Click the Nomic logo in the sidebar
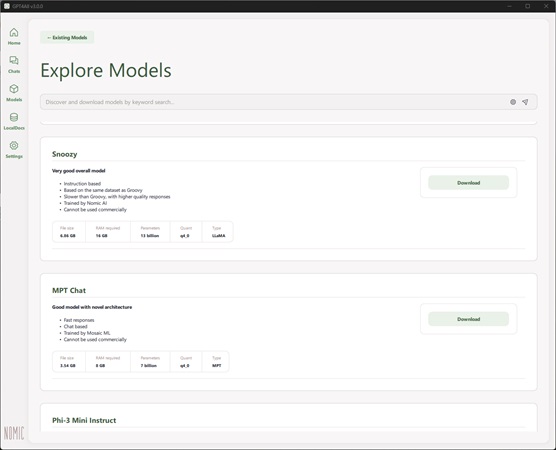Screen dimensions: 556x450 pos(14,433)
